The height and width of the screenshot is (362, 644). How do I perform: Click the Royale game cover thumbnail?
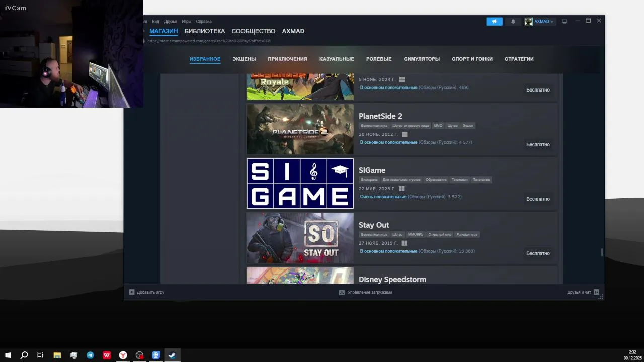[300, 86]
